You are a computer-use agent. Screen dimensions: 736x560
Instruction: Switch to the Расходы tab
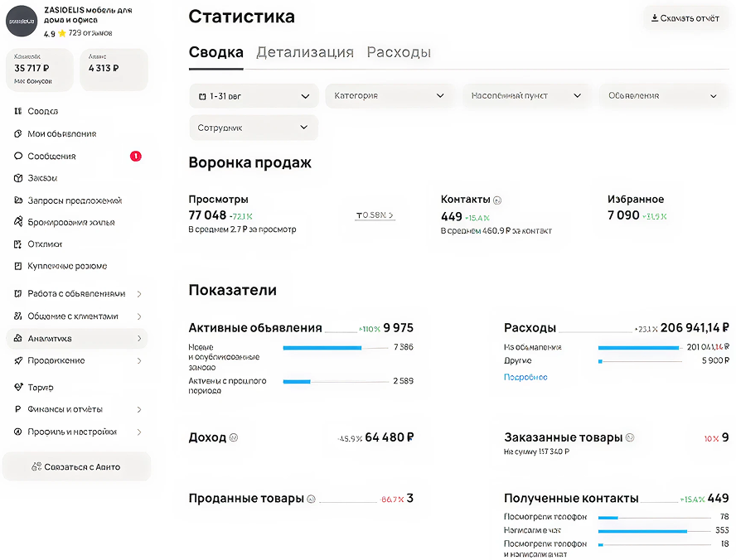coord(399,52)
